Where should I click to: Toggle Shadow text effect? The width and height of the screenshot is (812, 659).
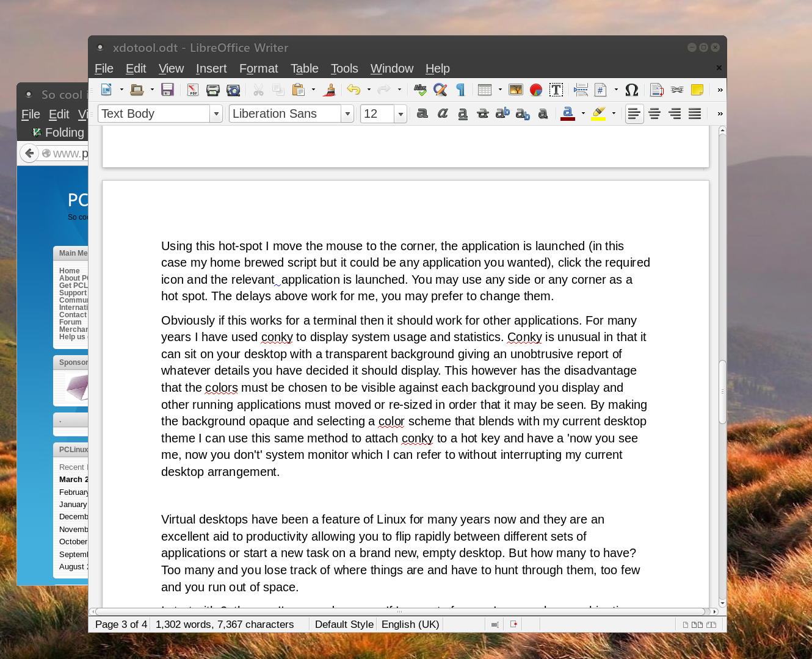[x=543, y=113]
